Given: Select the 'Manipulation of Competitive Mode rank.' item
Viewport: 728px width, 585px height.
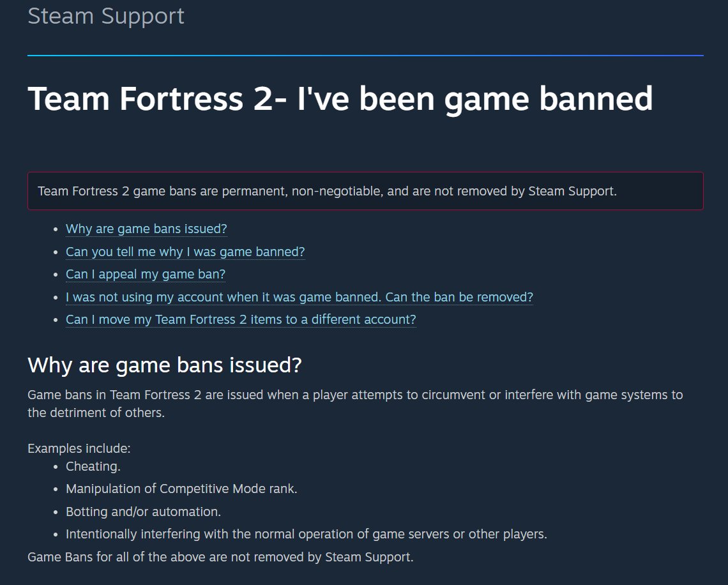Looking at the screenshot, I should (x=181, y=489).
